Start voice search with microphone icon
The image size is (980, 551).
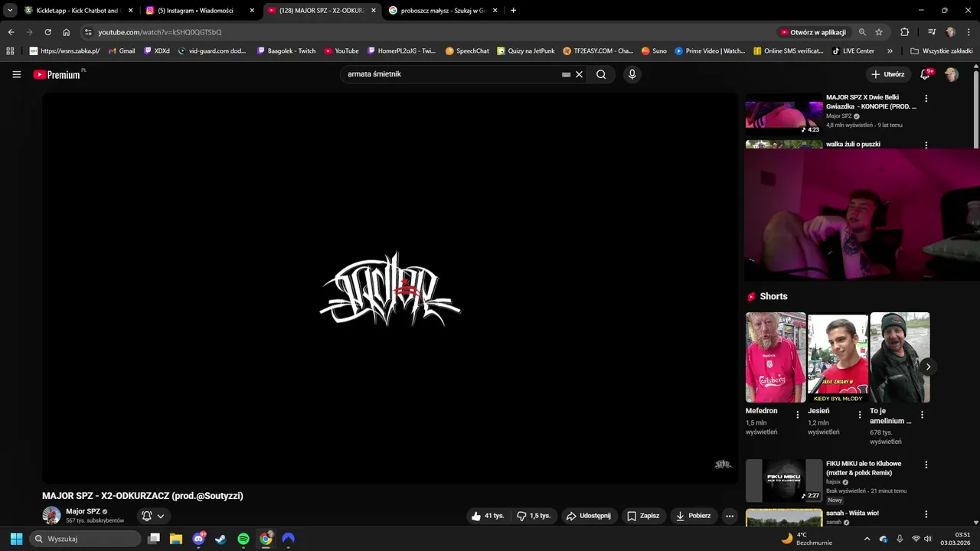pyautogui.click(x=632, y=74)
